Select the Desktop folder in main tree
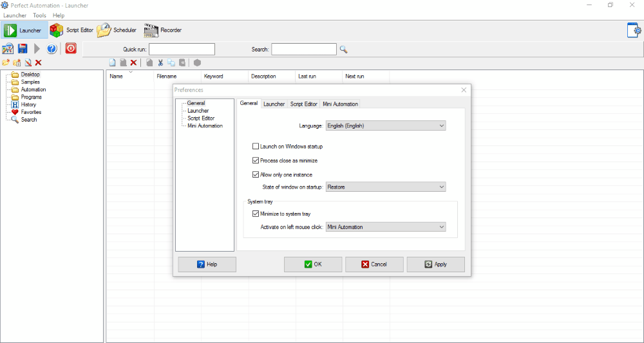This screenshot has width=644, height=343. [x=30, y=75]
